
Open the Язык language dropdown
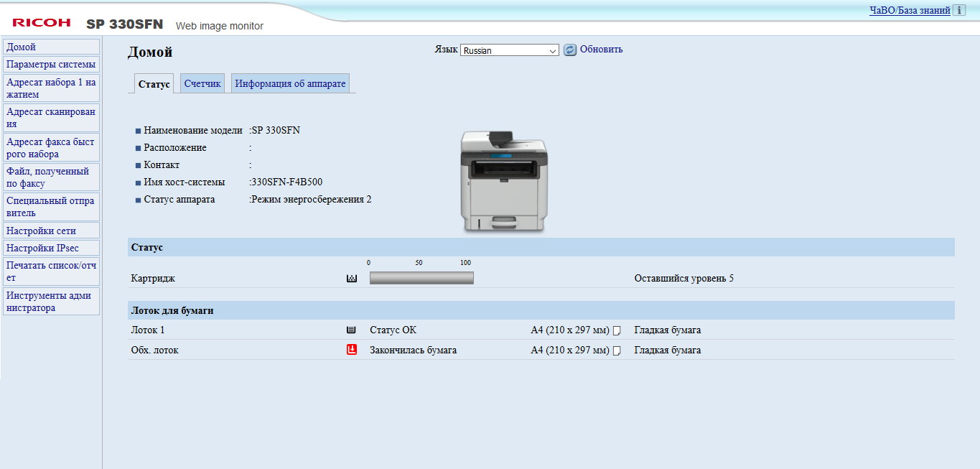[x=509, y=50]
